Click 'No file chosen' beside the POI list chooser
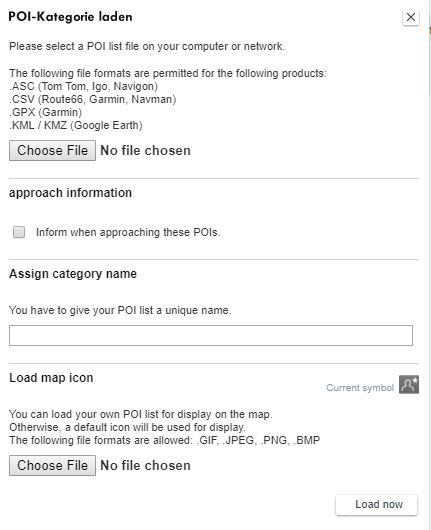431x530 pixels. pos(145,150)
